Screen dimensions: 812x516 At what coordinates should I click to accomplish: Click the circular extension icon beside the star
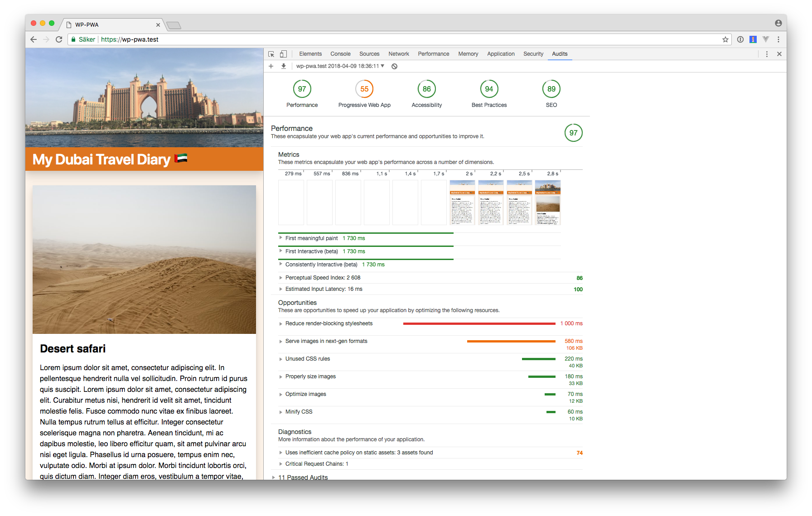740,39
